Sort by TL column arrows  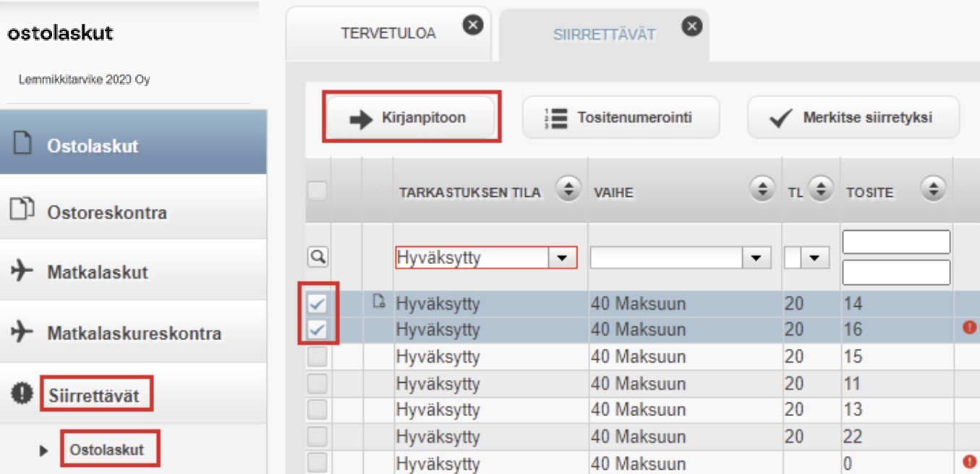click(819, 190)
